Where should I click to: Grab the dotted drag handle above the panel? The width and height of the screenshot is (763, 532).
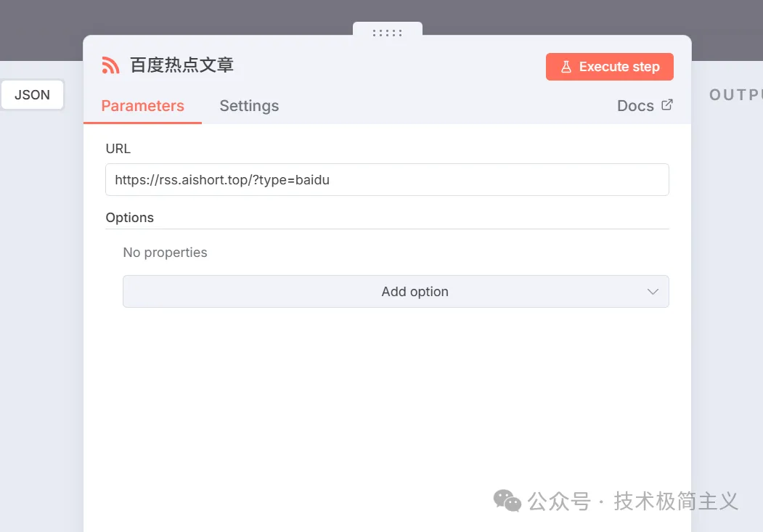coord(388,33)
